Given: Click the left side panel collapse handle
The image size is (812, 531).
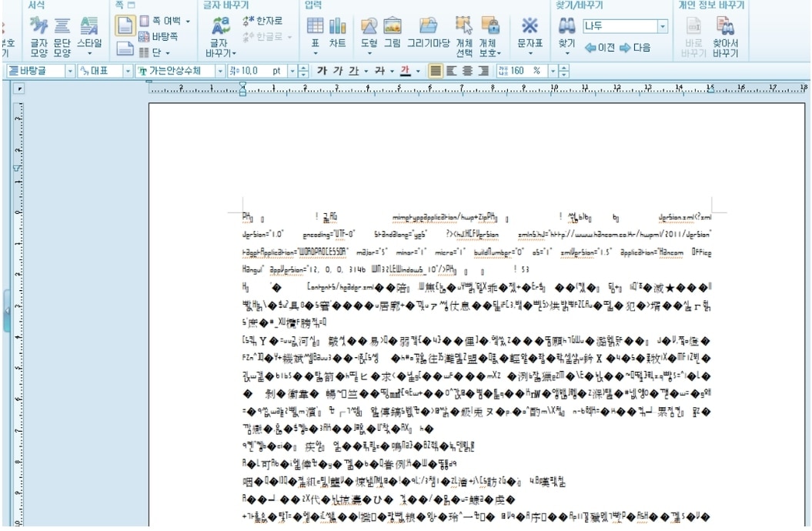Looking at the screenshot, I should tap(6, 311).
